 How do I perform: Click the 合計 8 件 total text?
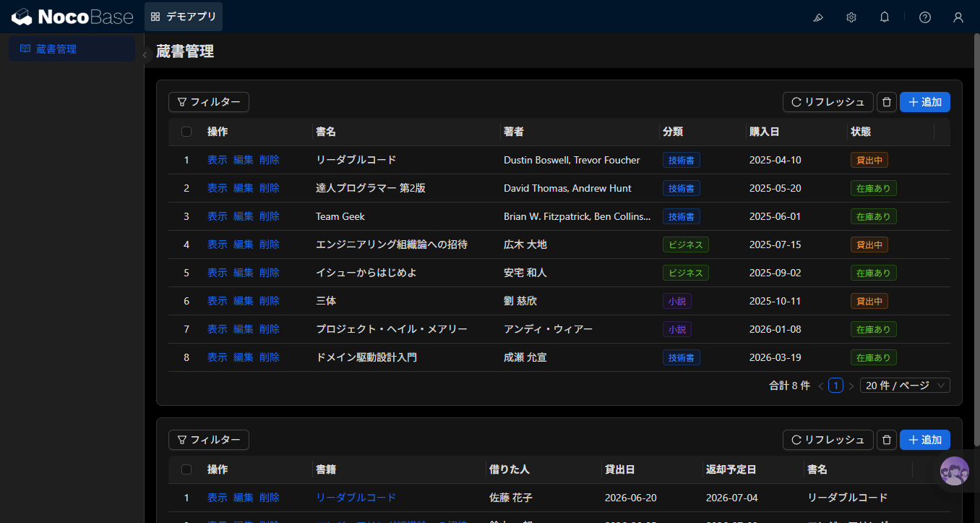pyautogui.click(x=790, y=386)
